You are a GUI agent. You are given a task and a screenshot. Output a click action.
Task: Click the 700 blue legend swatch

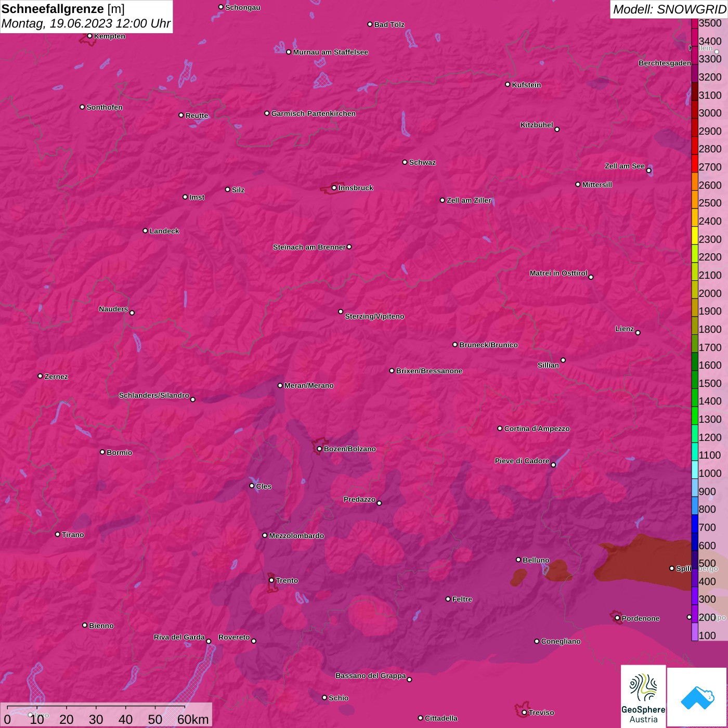[695, 524]
